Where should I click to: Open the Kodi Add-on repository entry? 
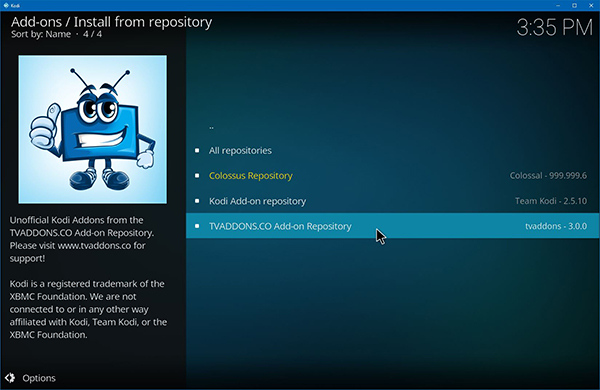[x=393, y=201]
